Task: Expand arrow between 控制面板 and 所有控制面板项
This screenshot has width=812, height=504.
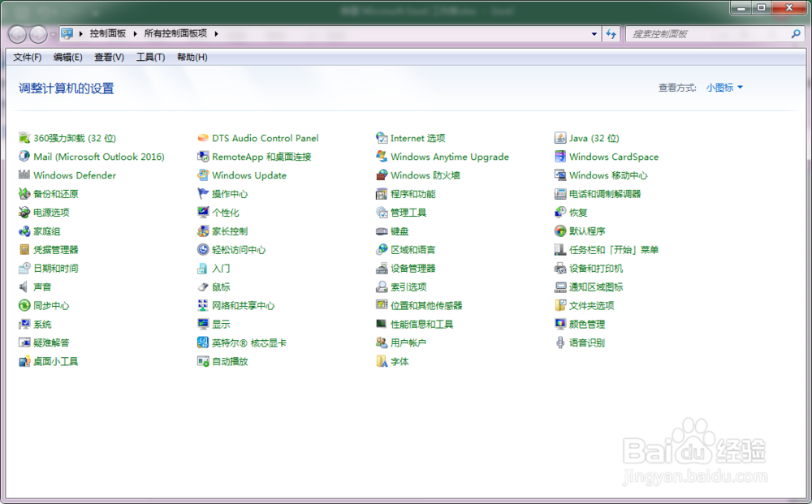Action: (135, 34)
